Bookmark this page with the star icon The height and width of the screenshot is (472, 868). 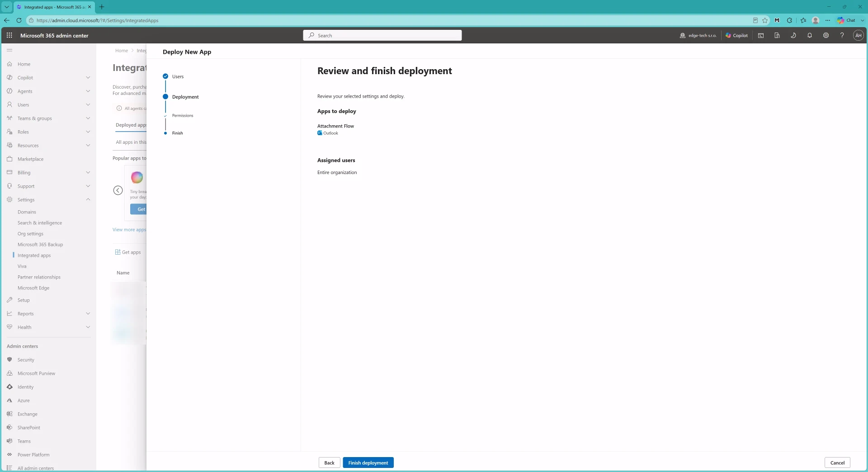765,20
